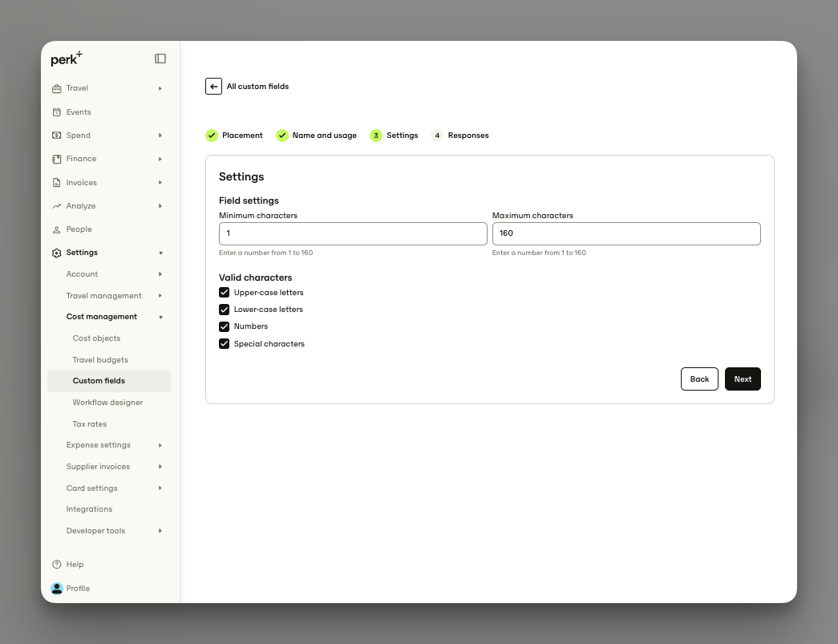Click the step 4 circle badge
838x644 pixels.
click(437, 136)
